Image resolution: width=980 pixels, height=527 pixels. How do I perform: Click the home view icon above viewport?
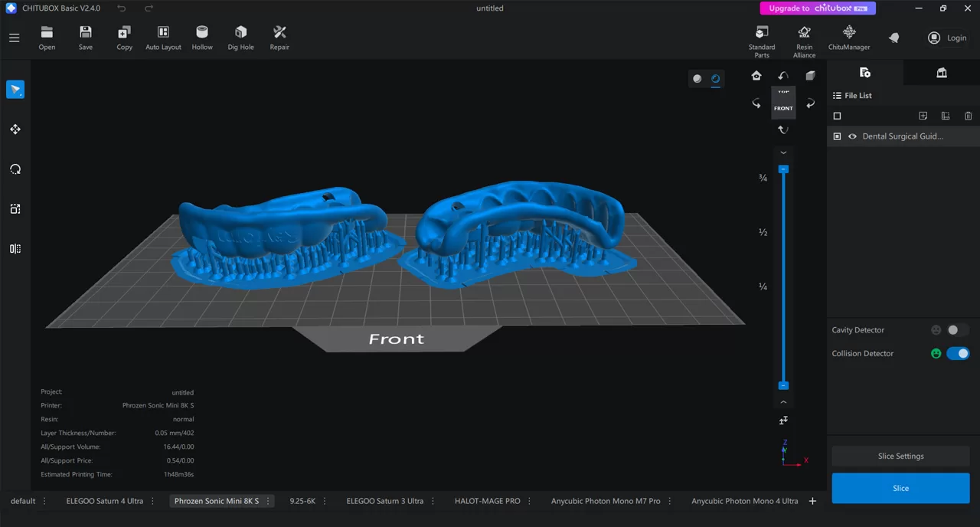[756, 75]
